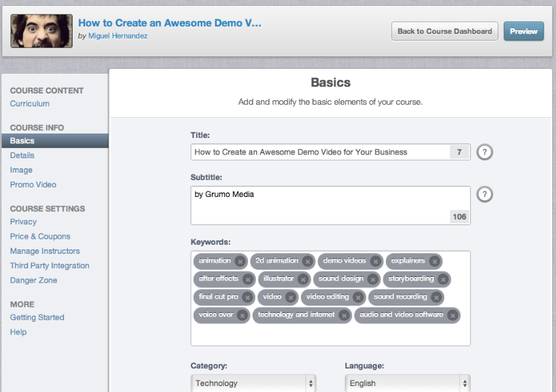
Task: Remove the "storyboarding" keyword tag
Action: 443,279
